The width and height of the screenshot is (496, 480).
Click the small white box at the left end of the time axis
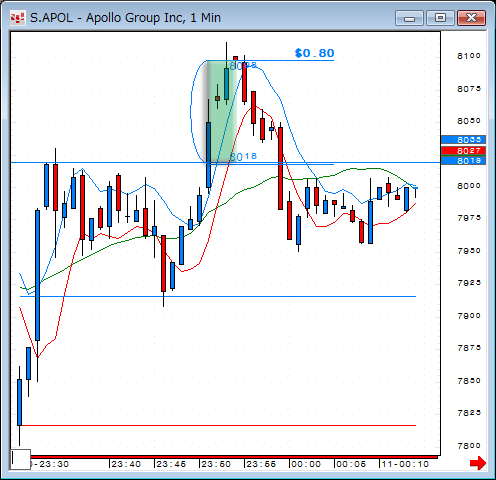[x=20, y=459]
